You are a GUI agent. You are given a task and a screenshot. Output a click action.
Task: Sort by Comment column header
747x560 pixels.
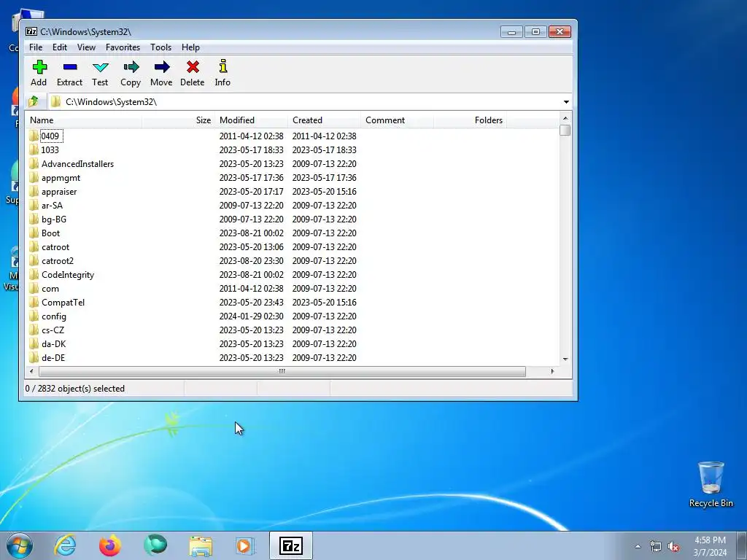(397, 120)
